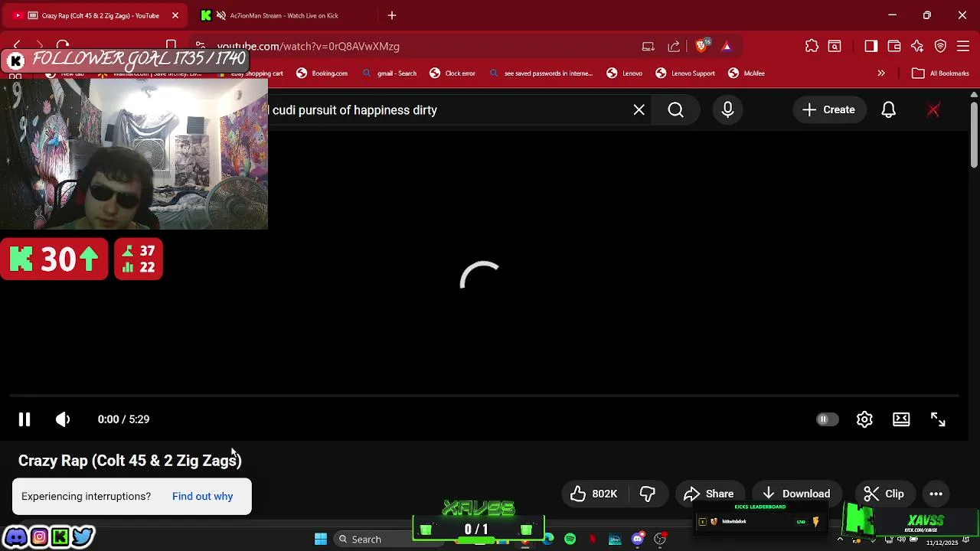Mute the video volume speaker icon

[63, 419]
